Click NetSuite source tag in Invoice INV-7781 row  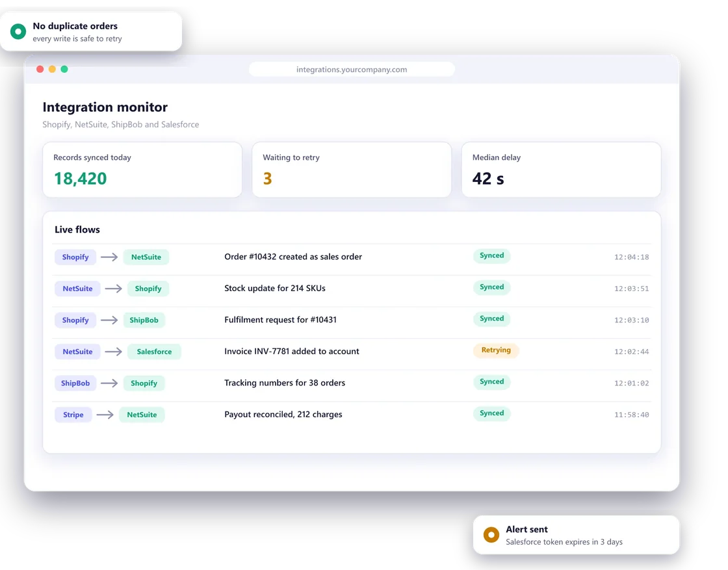pyautogui.click(x=77, y=352)
